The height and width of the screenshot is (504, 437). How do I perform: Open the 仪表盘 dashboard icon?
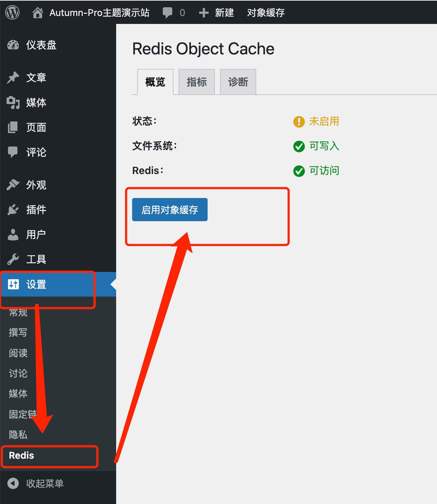coord(13,45)
